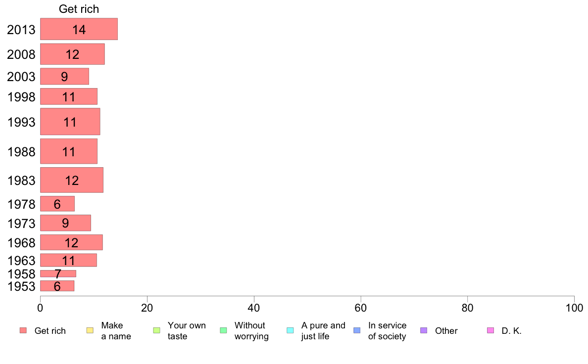Click the blue In service of society swatch

click(x=357, y=330)
